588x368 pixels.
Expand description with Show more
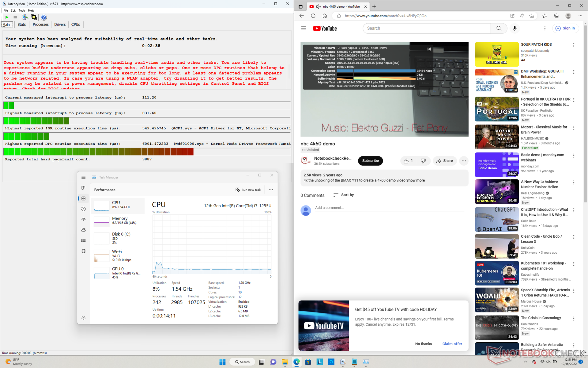[415, 180]
